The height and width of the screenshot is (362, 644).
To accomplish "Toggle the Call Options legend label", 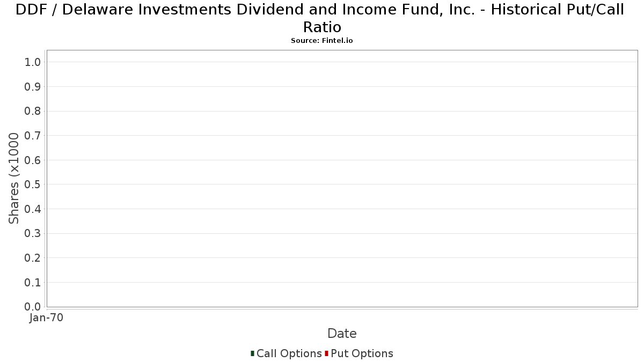I will click(x=289, y=353).
